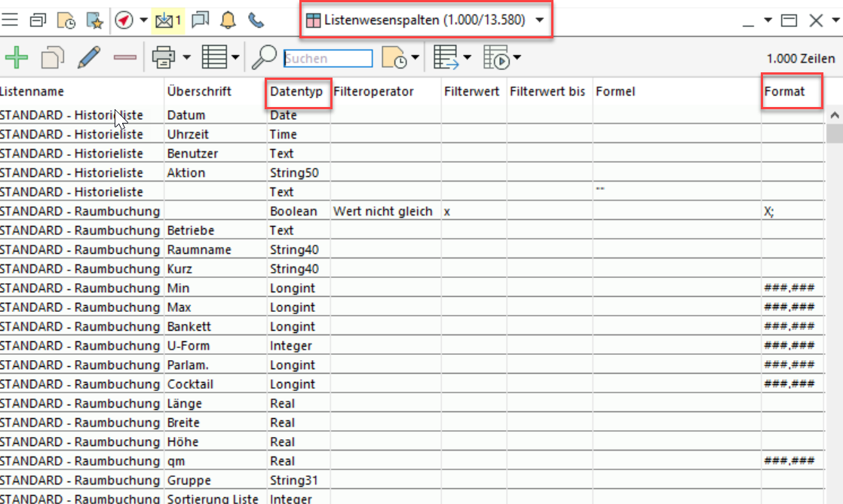Image resolution: width=843 pixels, height=504 pixels.
Task: Select the 'Wert nicht gleich' filter operator cell
Action: point(383,212)
